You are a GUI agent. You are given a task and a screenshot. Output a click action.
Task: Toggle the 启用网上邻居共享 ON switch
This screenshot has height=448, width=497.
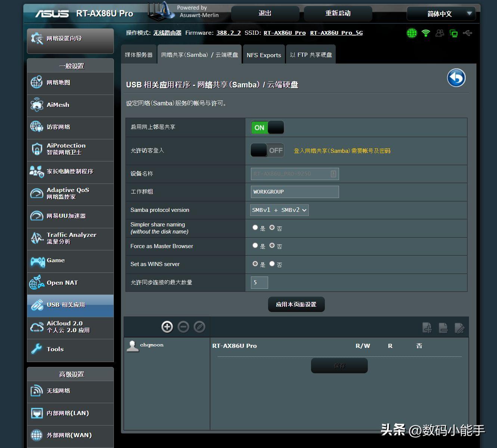[267, 127]
